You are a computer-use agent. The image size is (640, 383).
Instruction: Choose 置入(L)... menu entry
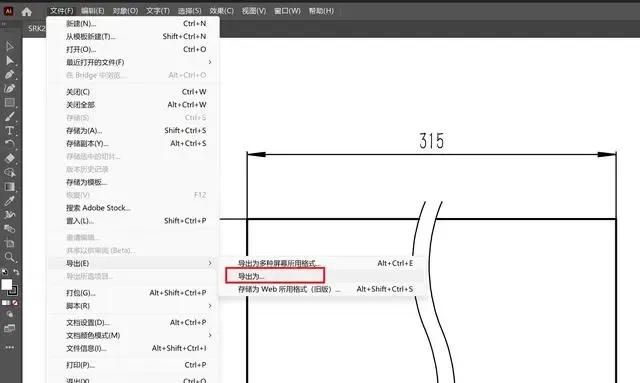point(134,221)
